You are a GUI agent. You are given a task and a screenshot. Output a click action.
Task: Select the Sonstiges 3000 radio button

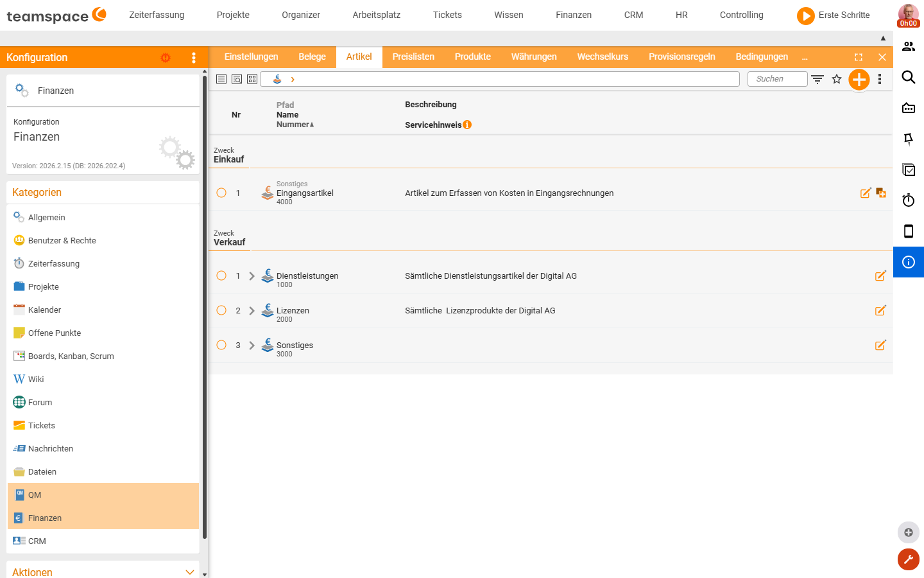pos(221,345)
